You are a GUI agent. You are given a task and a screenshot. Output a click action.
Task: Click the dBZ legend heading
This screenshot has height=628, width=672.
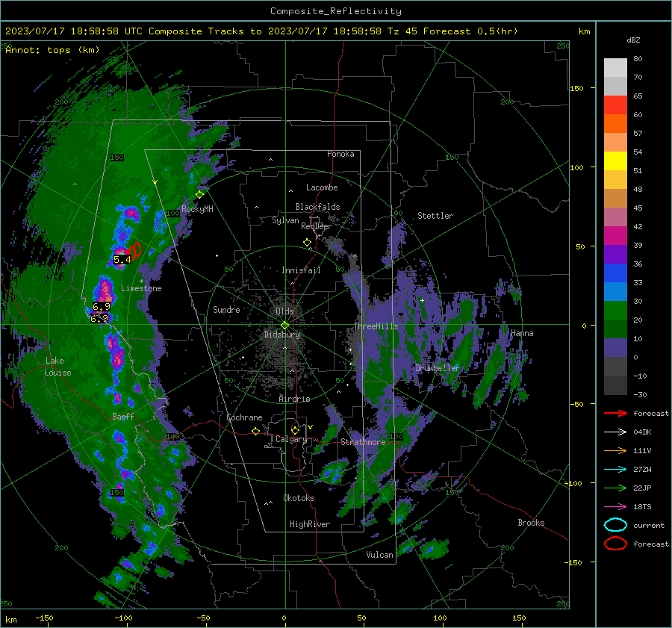633,40
